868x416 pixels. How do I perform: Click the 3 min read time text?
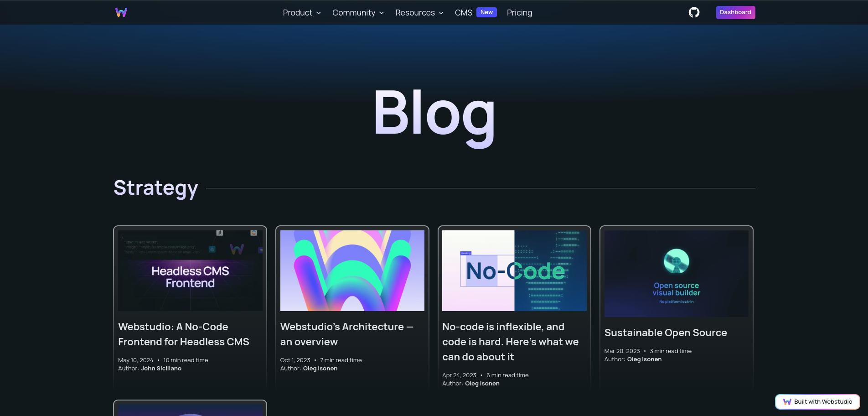(671, 351)
